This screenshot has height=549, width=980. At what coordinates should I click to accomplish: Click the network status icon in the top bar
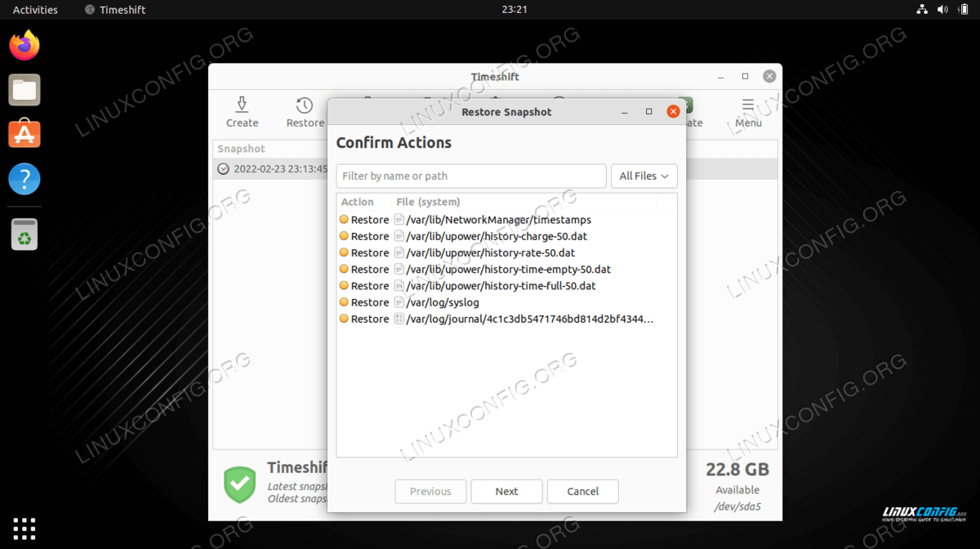pos(922,10)
